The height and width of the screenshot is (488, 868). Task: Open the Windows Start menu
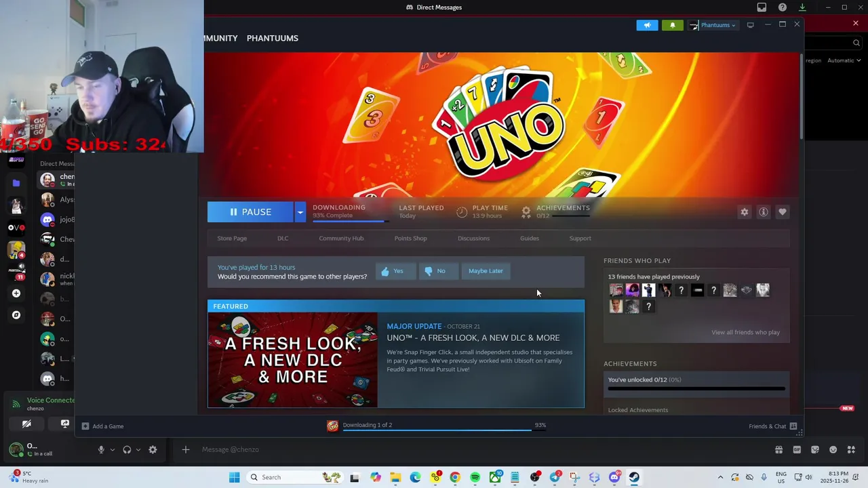point(234,477)
